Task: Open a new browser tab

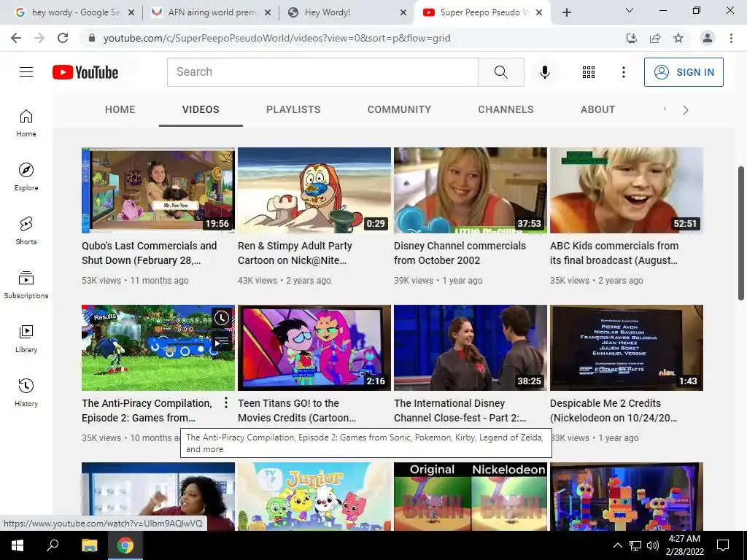Action: click(566, 12)
